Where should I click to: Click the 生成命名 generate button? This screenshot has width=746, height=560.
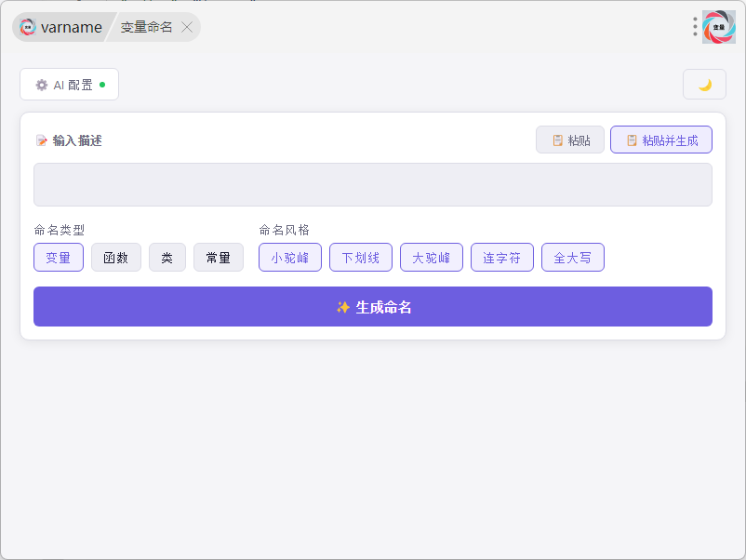(x=373, y=306)
